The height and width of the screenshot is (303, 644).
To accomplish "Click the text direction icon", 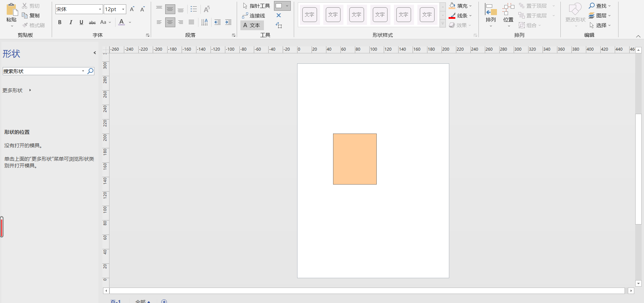I will click(x=204, y=22).
